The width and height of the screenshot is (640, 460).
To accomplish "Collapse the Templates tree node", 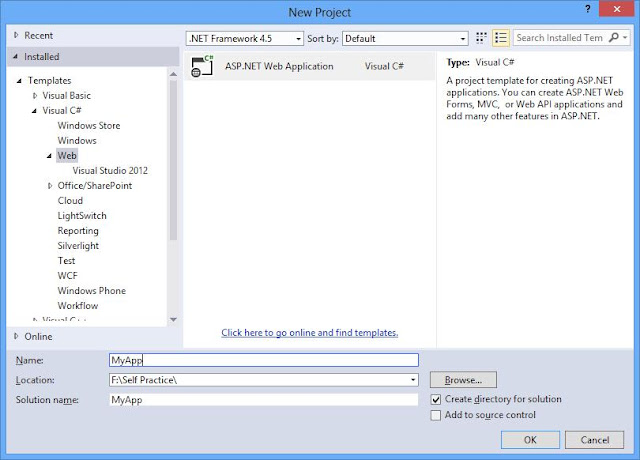I will point(19,81).
